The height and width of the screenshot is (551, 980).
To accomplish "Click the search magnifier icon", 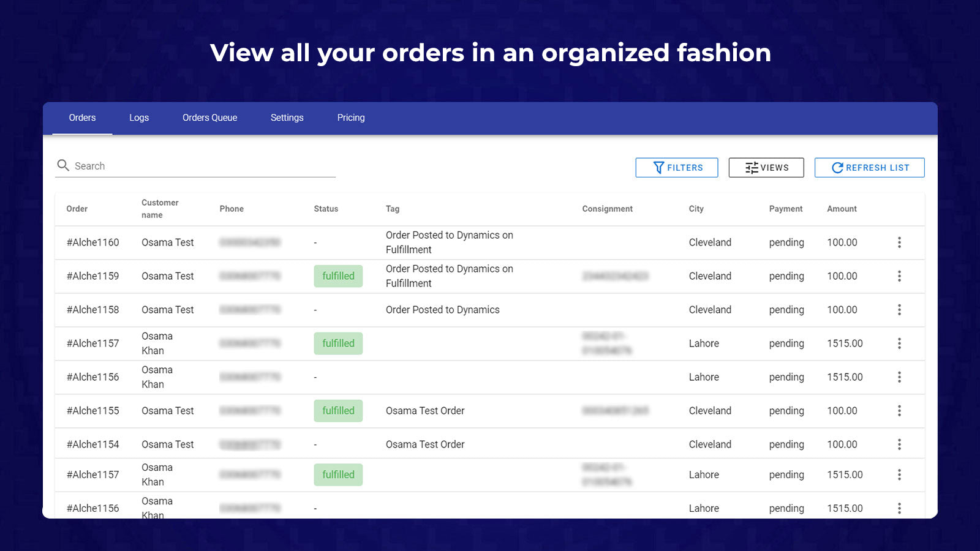I will 63,165.
